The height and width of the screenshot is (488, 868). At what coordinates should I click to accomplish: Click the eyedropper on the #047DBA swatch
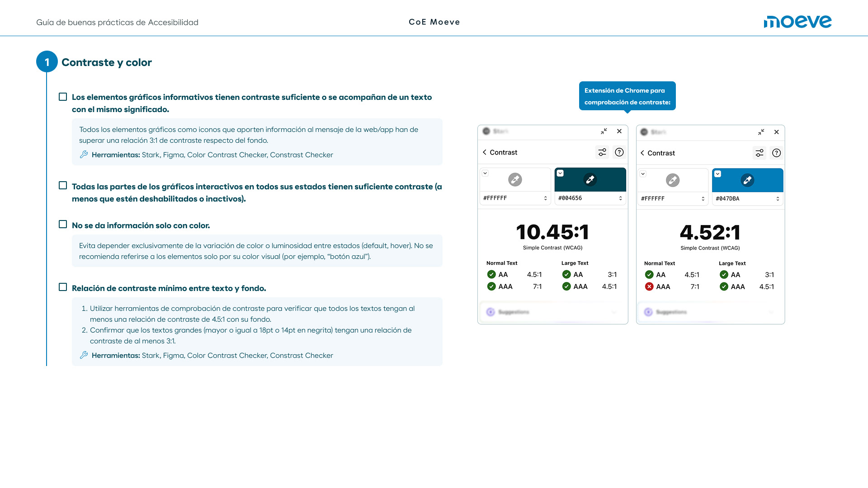pyautogui.click(x=747, y=180)
